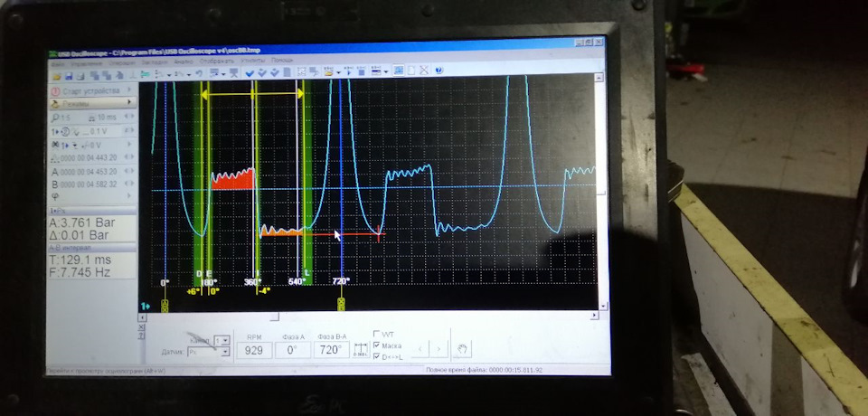868x416 pixels.
Task: Click marker A time adjust arrows
Action: (128, 171)
